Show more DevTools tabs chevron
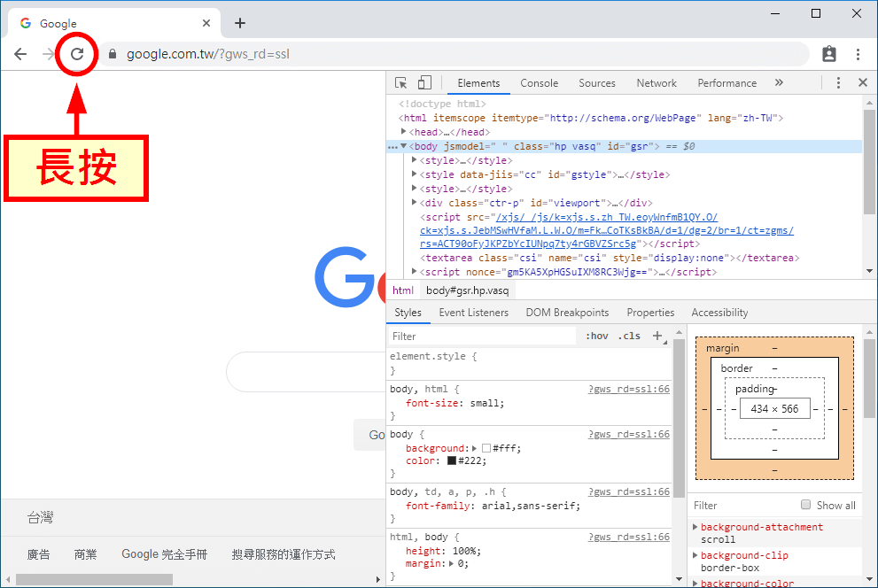The image size is (878, 588). 779,83
